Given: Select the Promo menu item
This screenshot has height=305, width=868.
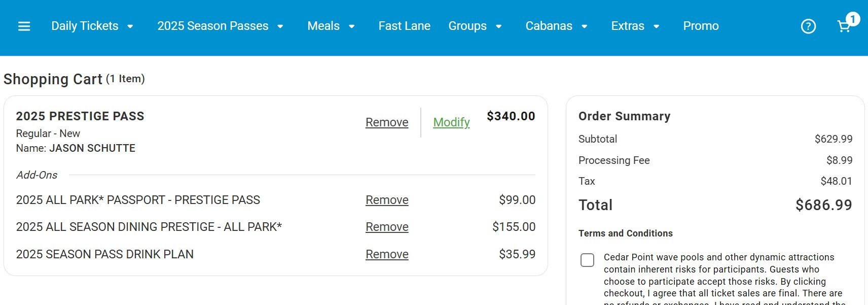Looking at the screenshot, I should [701, 26].
